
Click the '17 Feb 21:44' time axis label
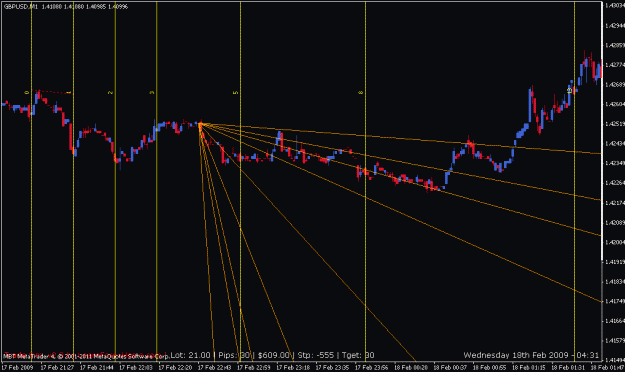[x=96, y=367]
